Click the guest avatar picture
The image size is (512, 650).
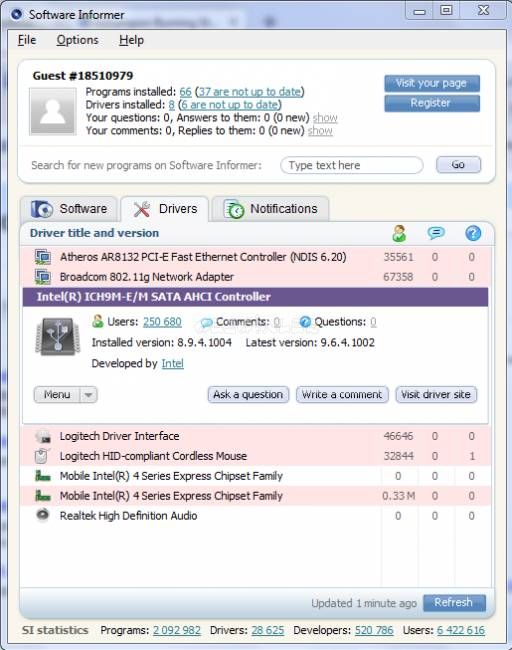coord(53,111)
